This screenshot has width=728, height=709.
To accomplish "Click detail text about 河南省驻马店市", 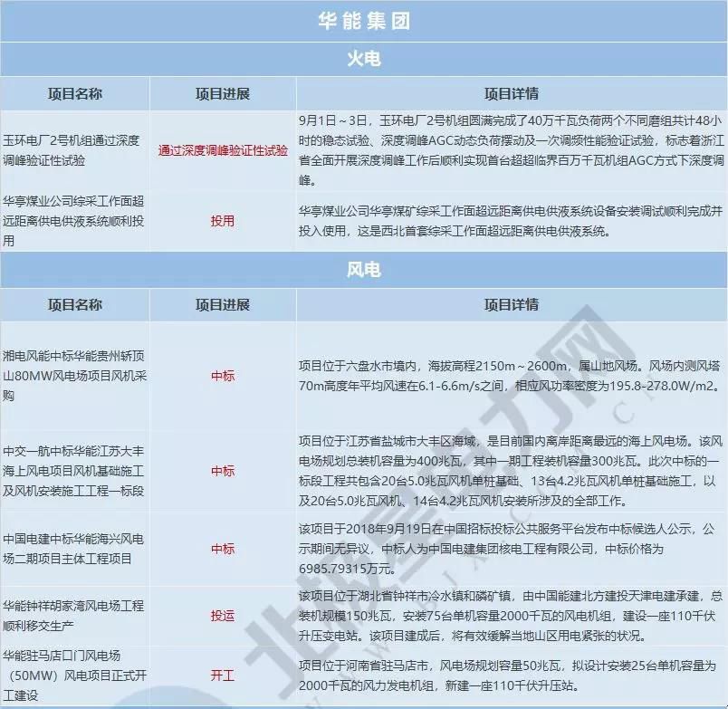I will (508, 675).
